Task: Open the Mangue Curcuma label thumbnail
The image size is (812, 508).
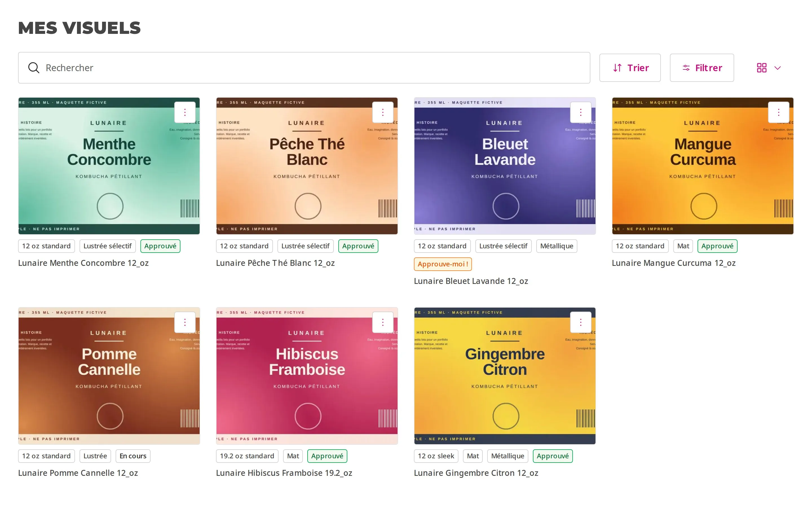Action: coord(703,166)
